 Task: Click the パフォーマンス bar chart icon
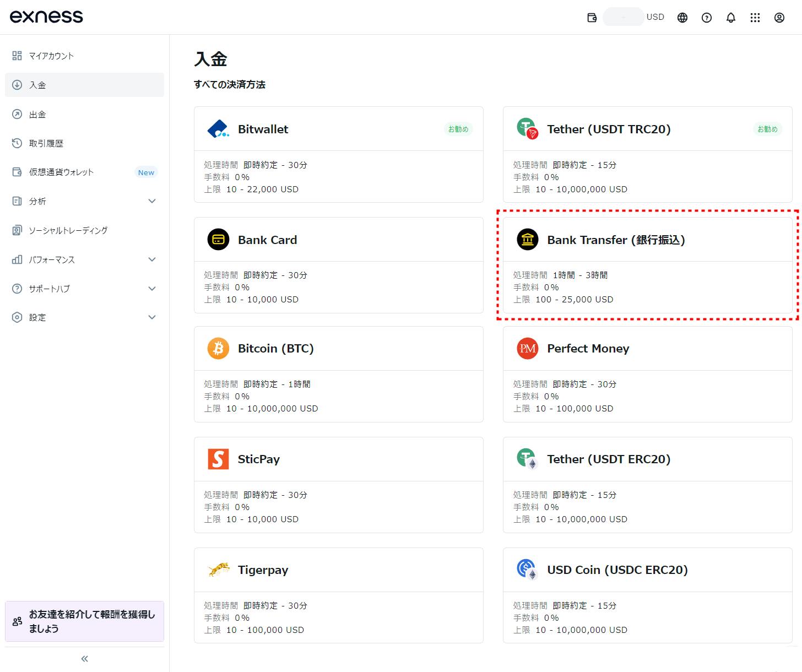17,259
